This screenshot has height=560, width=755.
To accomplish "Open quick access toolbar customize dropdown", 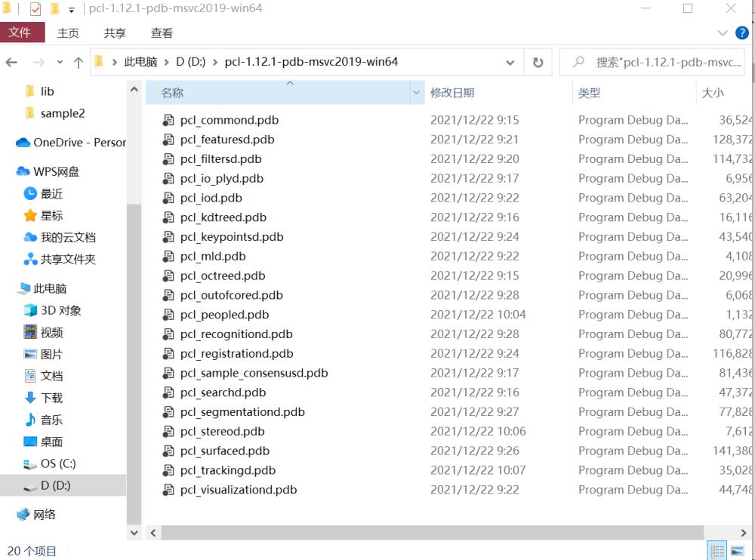I will (x=71, y=10).
